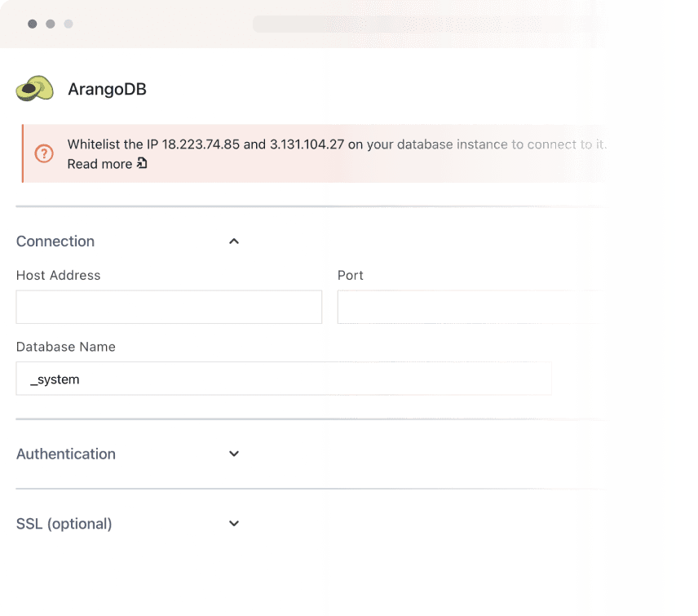The width and height of the screenshot is (698, 616).
Task: Click the middle window control dot
Action: coord(50,24)
